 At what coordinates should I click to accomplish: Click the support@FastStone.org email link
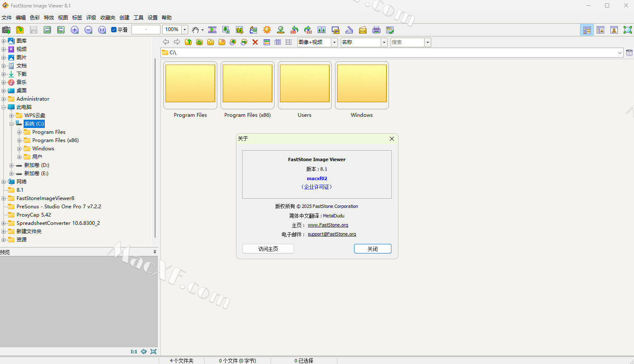[x=332, y=234]
